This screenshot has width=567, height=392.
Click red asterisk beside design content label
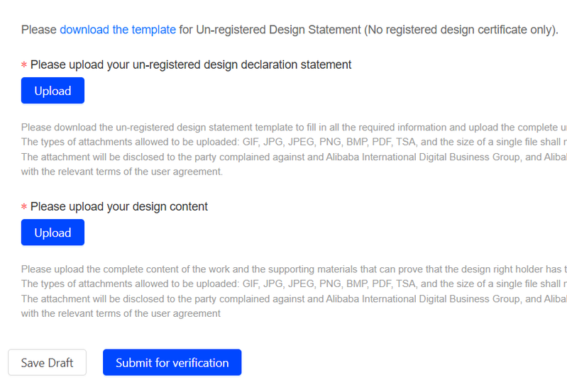pos(24,208)
